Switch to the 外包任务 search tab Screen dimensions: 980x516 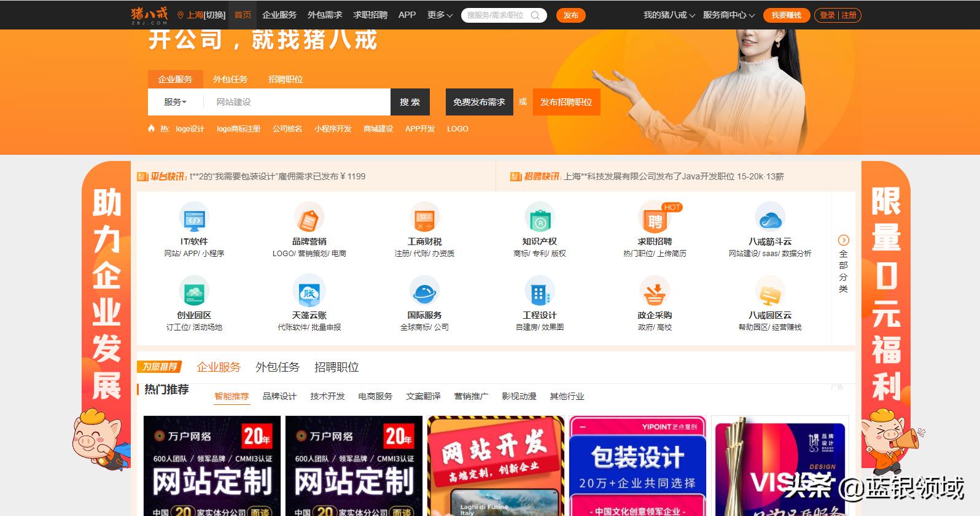point(230,79)
